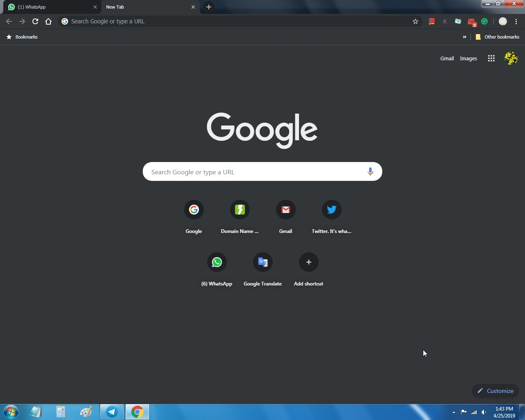Screen dimensions: 525x420
Task: Open the blue envelope extension icon
Action: coord(458,21)
